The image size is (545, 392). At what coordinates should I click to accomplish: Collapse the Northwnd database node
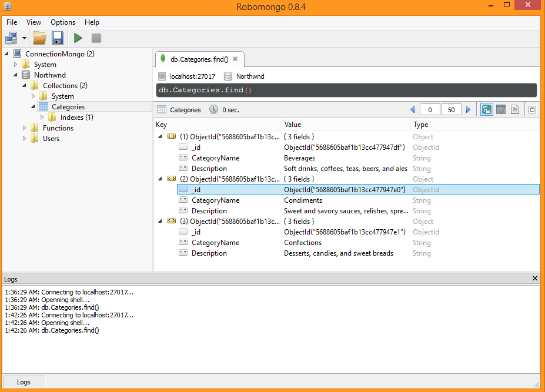point(16,75)
